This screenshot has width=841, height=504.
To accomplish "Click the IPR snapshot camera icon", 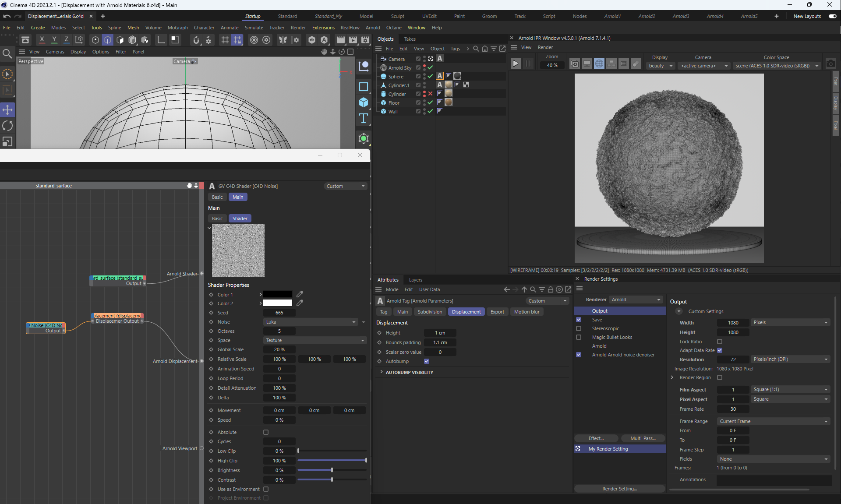I will tap(830, 64).
